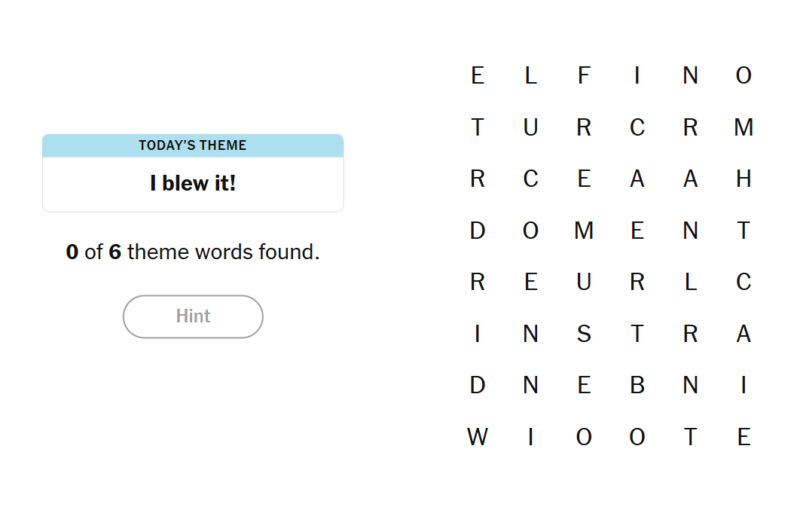Screen dimensions: 800x507
Task: Click the 'I blew it!' theme text
Action: point(193,184)
